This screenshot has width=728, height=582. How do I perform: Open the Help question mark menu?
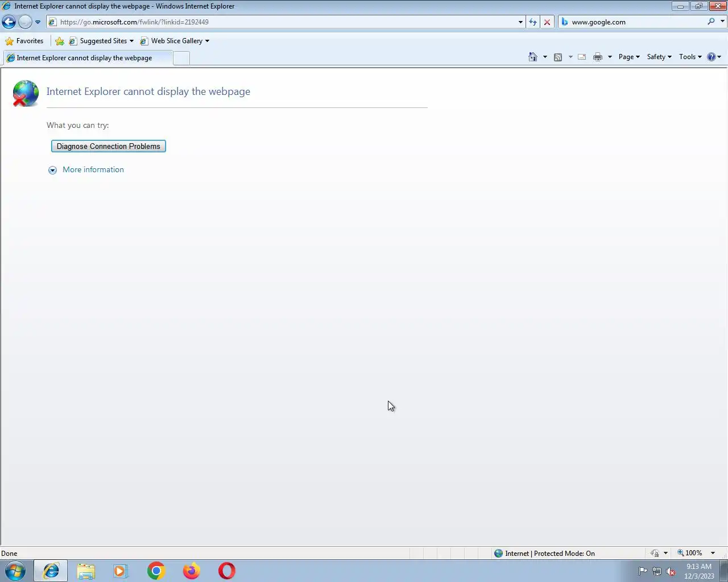(714, 57)
